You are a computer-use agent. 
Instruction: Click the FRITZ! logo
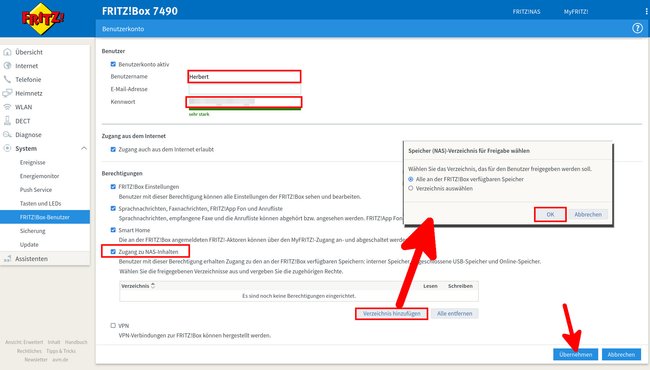point(42,19)
